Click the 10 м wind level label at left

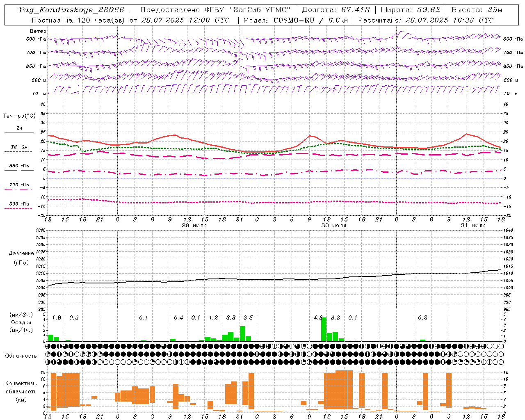(39, 94)
